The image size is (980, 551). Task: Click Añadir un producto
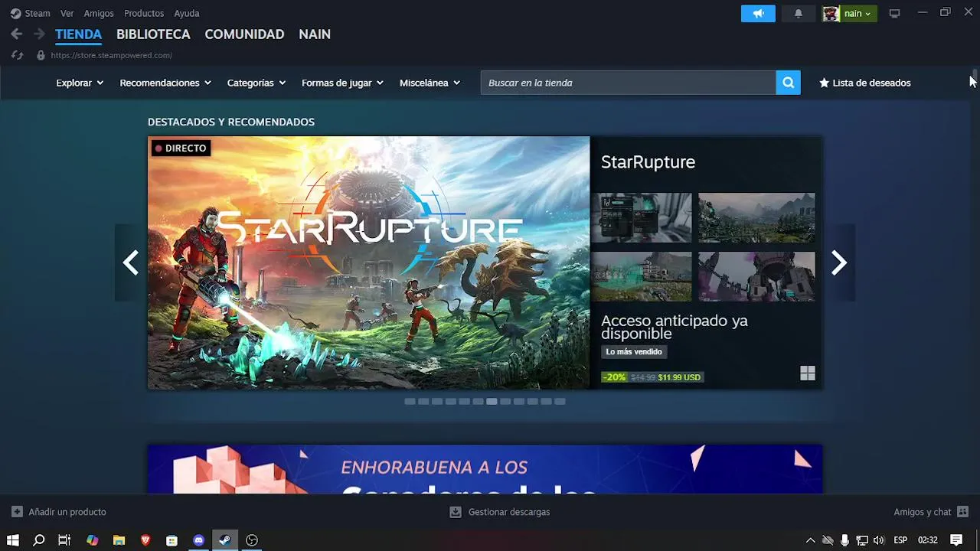click(x=59, y=512)
